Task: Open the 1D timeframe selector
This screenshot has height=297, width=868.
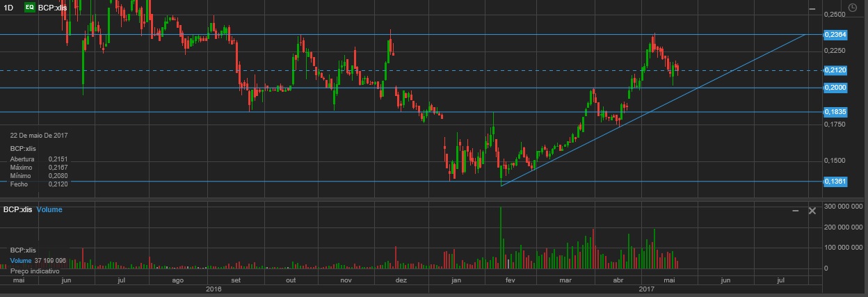Action: click(x=9, y=7)
